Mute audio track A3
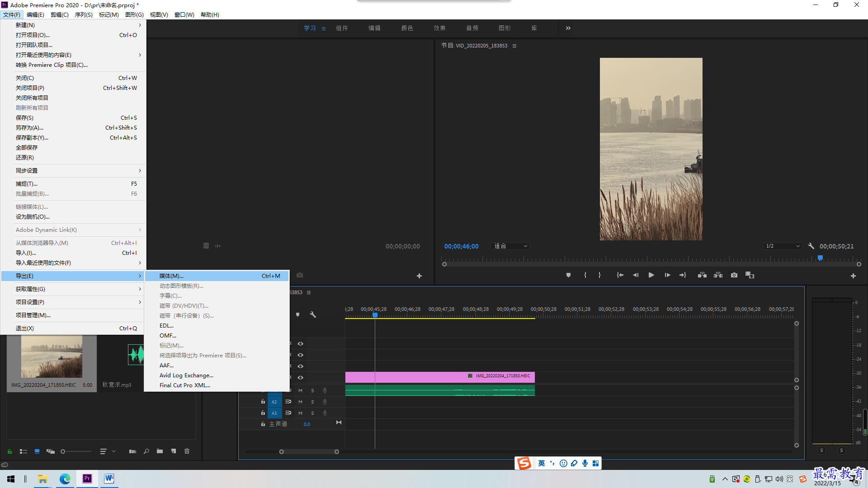Image resolution: width=868 pixels, height=488 pixels. 300,413
